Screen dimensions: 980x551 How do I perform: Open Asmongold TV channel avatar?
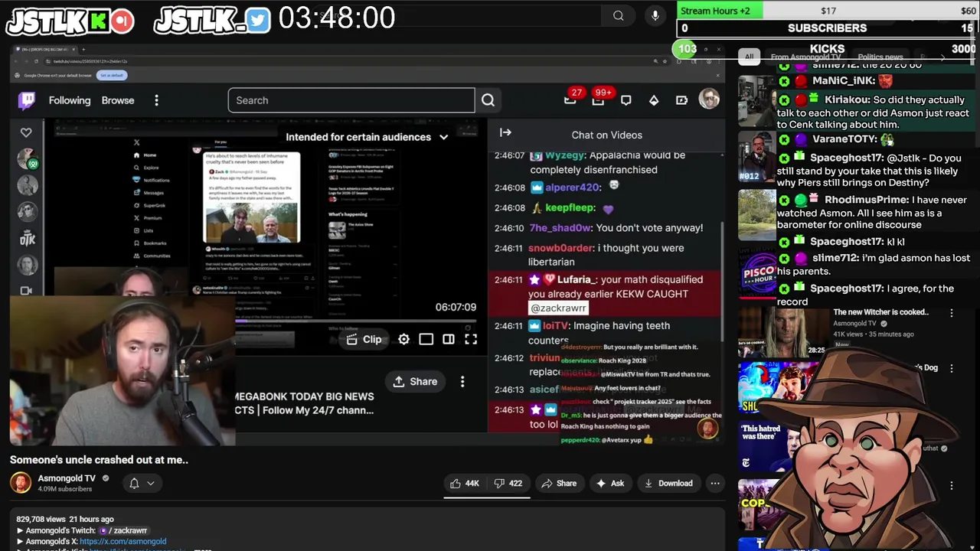pyautogui.click(x=21, y=483)
